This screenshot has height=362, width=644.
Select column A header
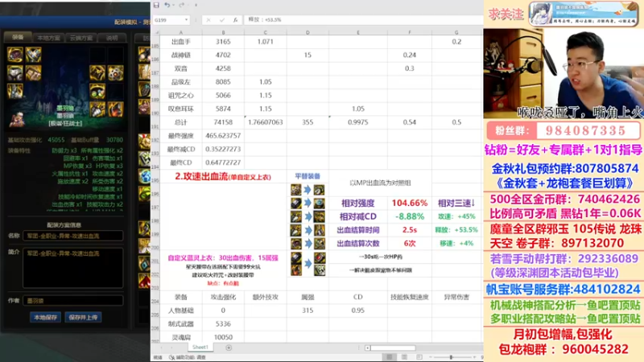180,32
